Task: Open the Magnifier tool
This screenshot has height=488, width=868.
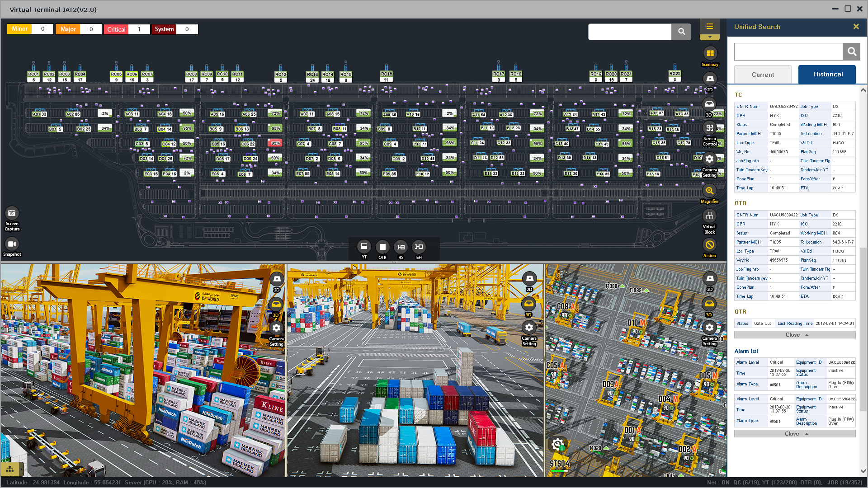Action: click(709, 191)
